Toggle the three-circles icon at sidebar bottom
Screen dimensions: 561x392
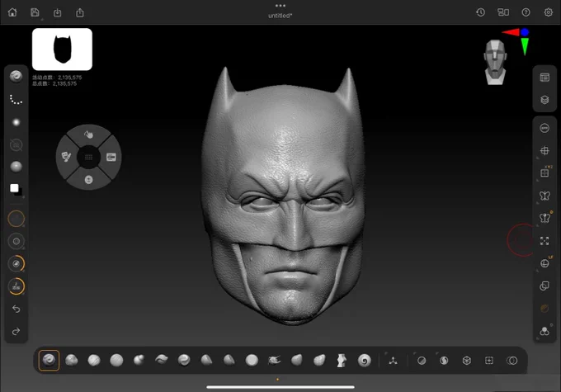tap(544, 331)
